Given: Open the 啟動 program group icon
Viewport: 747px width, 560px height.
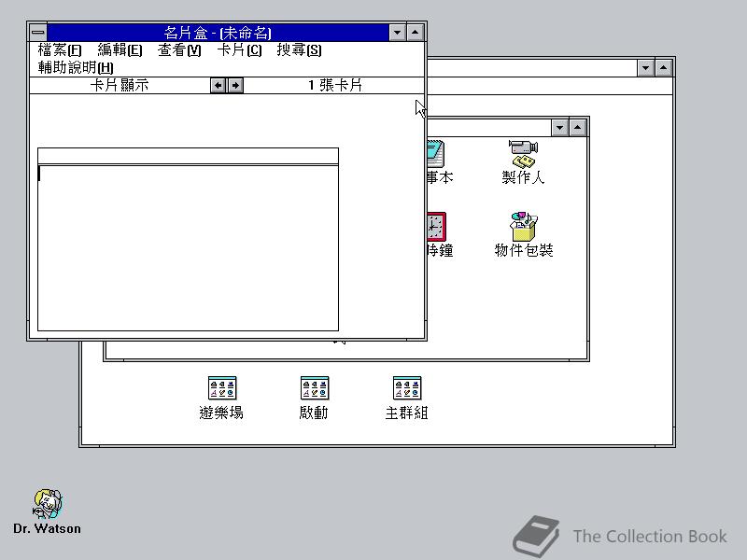Looking at the screenshot, I should point(314,399).
